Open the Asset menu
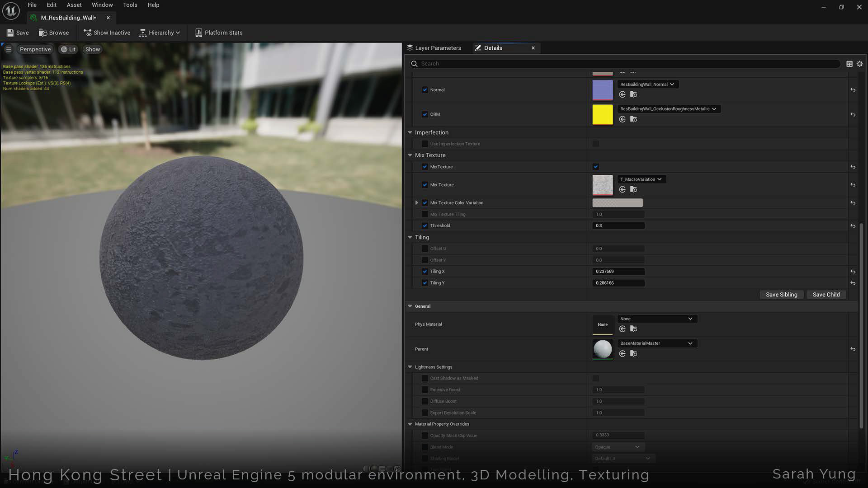Screen dimensions: 868x488 click(74, 5)
